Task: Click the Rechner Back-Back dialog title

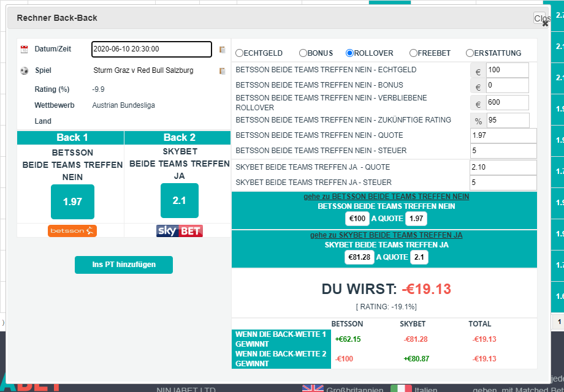Action: pyautogui.click(x=57, y=18)
